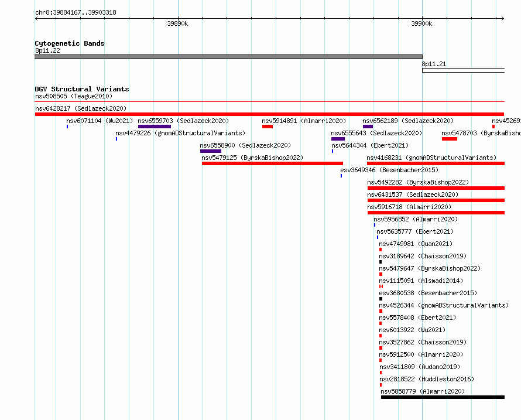
Task: Click the DGV Structural Variants track title
Action: pyautogui.click(x=82, y=89)
